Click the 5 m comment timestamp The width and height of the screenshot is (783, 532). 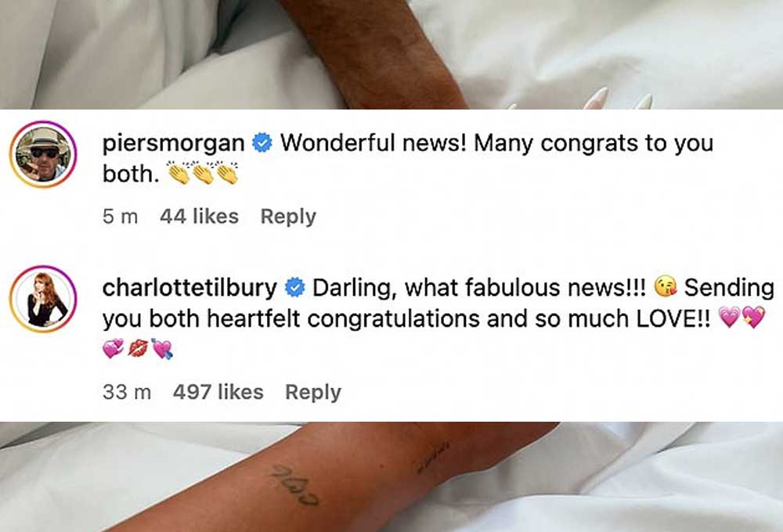point(120,217)
